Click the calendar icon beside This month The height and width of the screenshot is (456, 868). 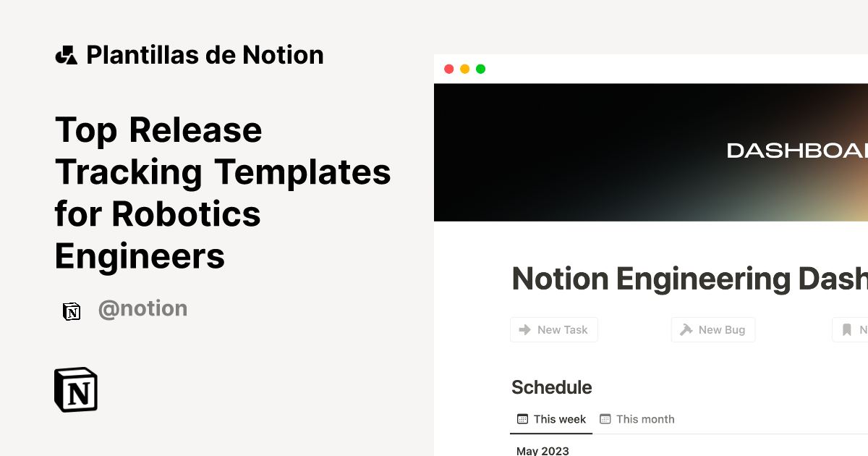[606, 418]
